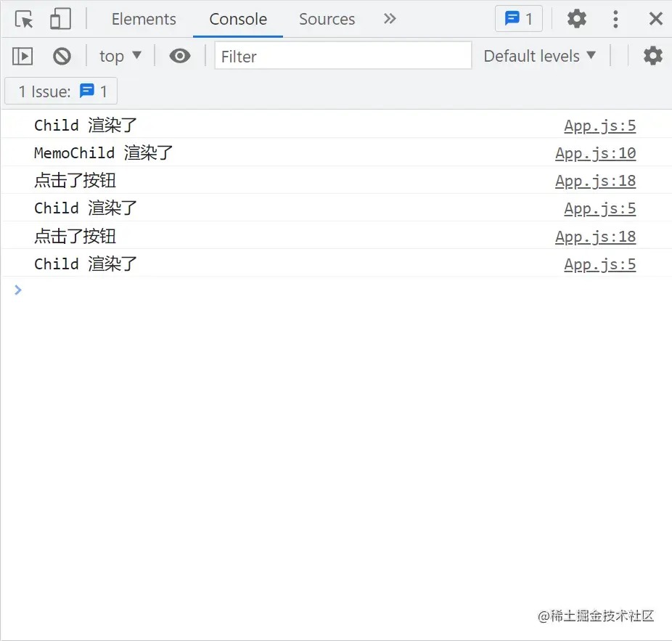The width and height of the screenshot is (672, 641).
Task: Activate the inspect element picker icon
Action: pyautogui.click(x=24, y=20)
